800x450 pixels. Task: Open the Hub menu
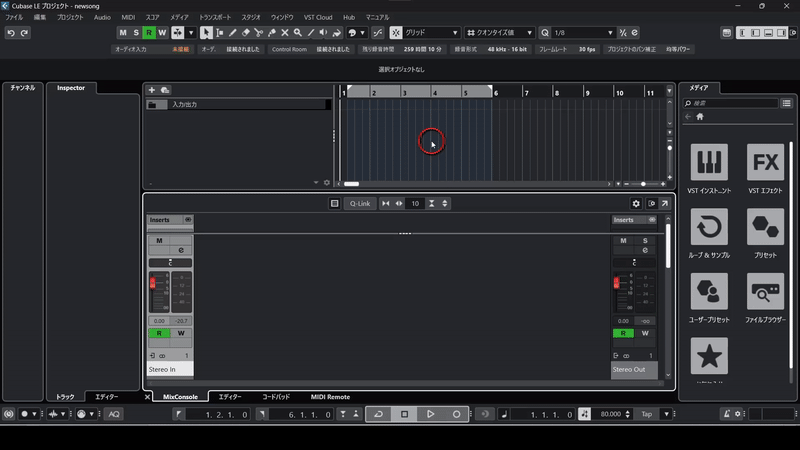tap(349, 17)
